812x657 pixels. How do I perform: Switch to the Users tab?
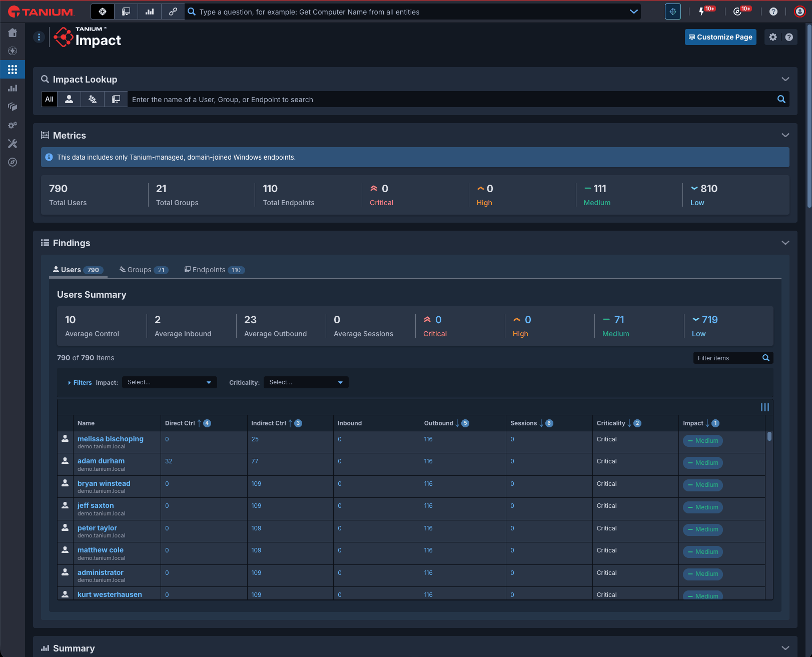click(x=78, y=270)
